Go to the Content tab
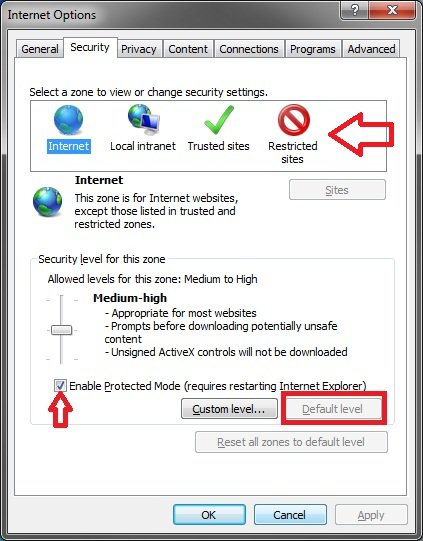Screen dimensions: 423x541 [x=188, y=49]
